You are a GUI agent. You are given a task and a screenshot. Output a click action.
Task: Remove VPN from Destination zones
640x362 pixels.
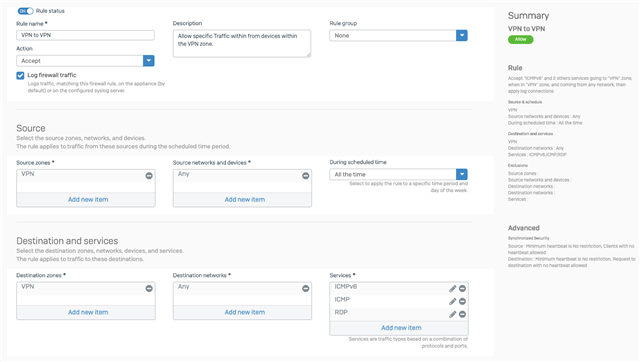point(149,288)
